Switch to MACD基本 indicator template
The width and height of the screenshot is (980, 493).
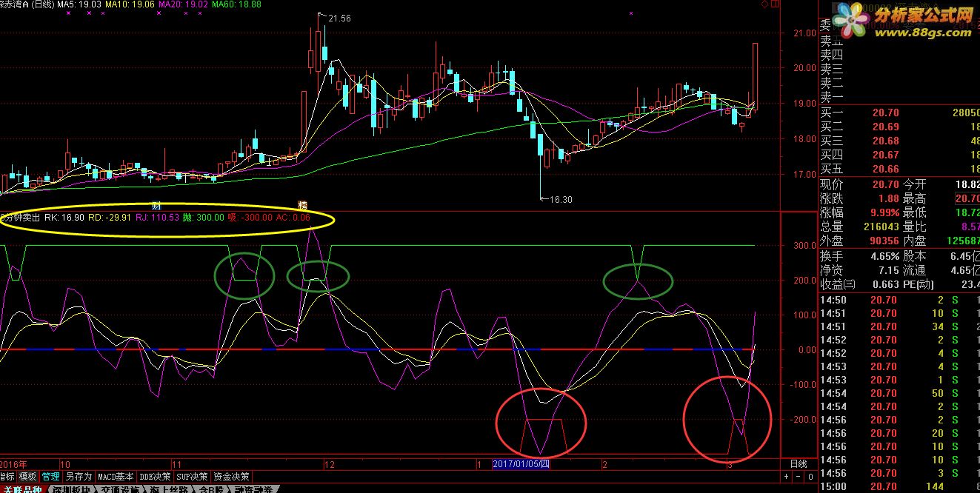(x=116, y=477)
